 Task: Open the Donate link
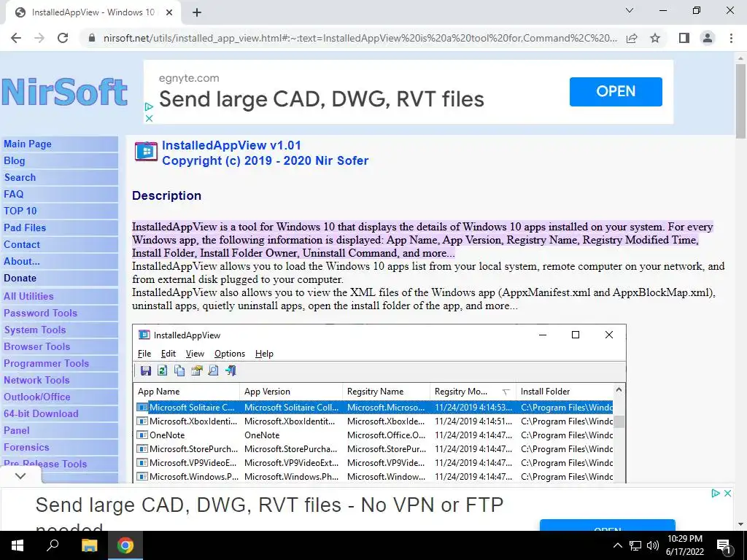pyautogui.click(x=20, y=278)
